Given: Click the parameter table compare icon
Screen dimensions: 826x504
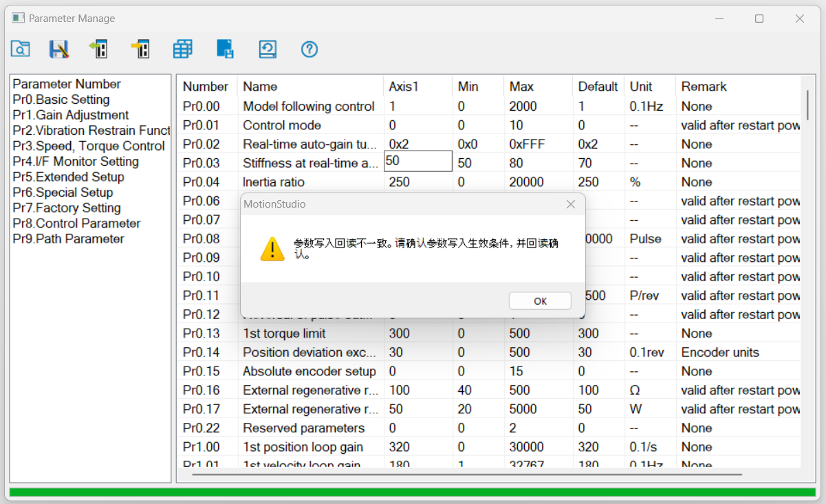Looking at the screenshot, I should 182,49.
